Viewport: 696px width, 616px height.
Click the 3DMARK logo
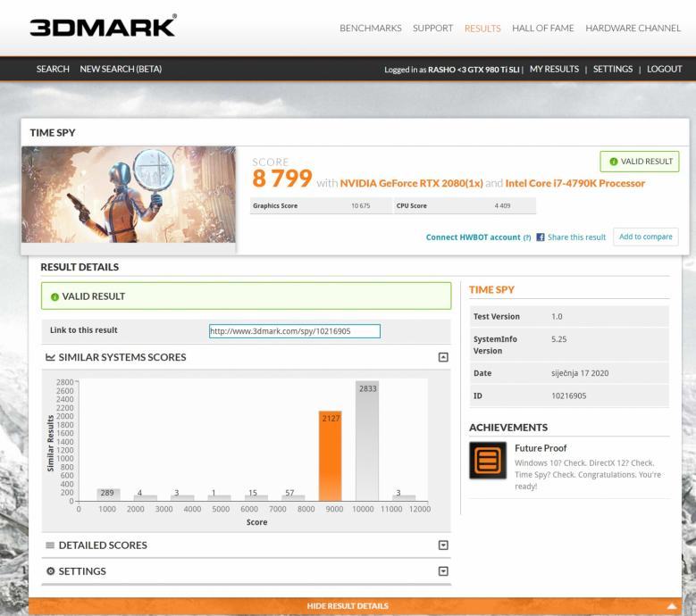coord(103,26)
